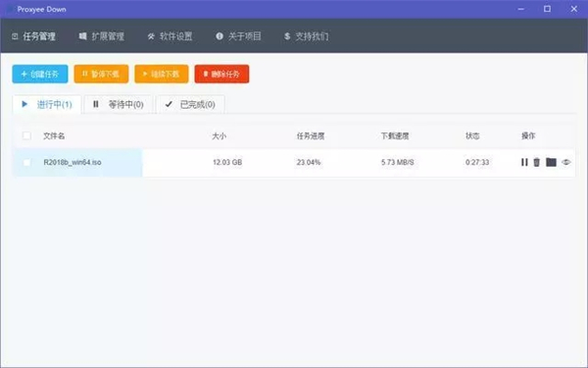Click the 状态 column header

coord(472,136)
